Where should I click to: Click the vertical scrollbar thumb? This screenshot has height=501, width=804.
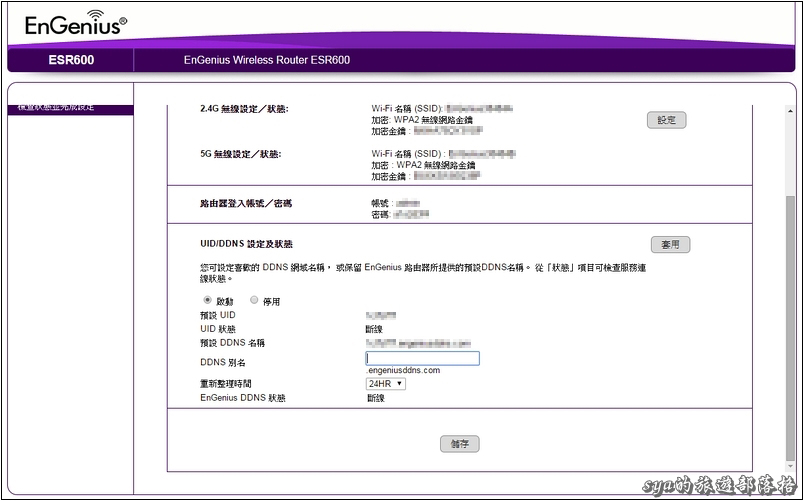pyautogui.click(x=790, y=326)
